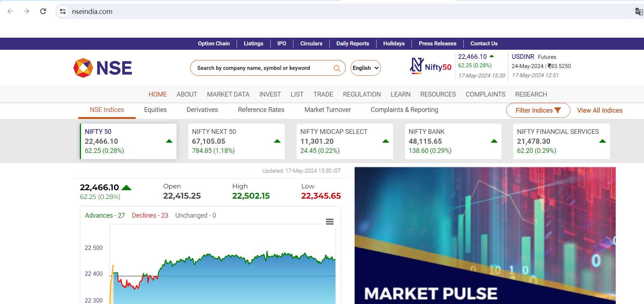Click the Market Pulse banner image

pyautogui.click(x=485, y=236)
